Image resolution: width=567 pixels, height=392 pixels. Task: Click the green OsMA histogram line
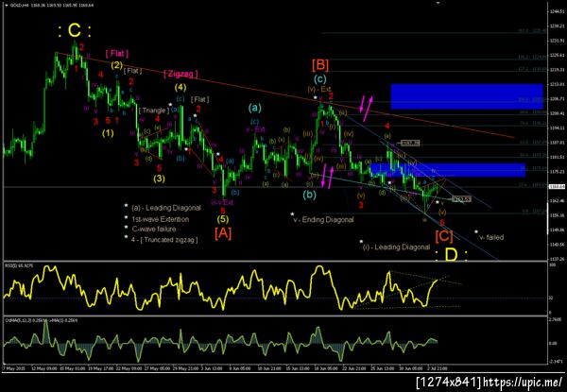220,341
